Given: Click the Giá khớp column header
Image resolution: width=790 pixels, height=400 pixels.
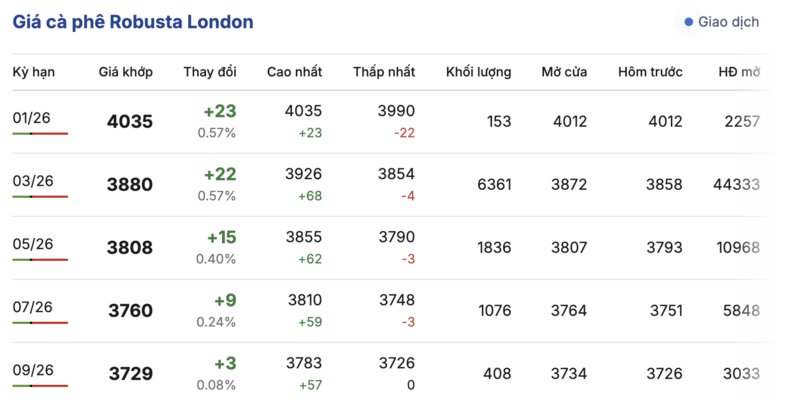Looking at the screenshot, I should (x=125, y=72).
